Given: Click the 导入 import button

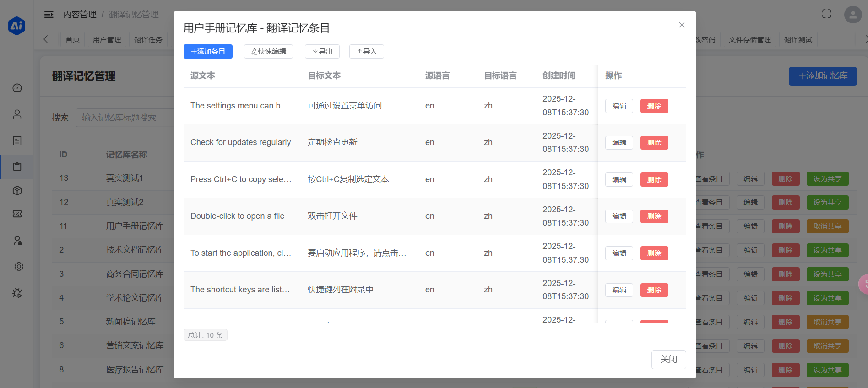Looking at the screenshot, I should 367,52.
